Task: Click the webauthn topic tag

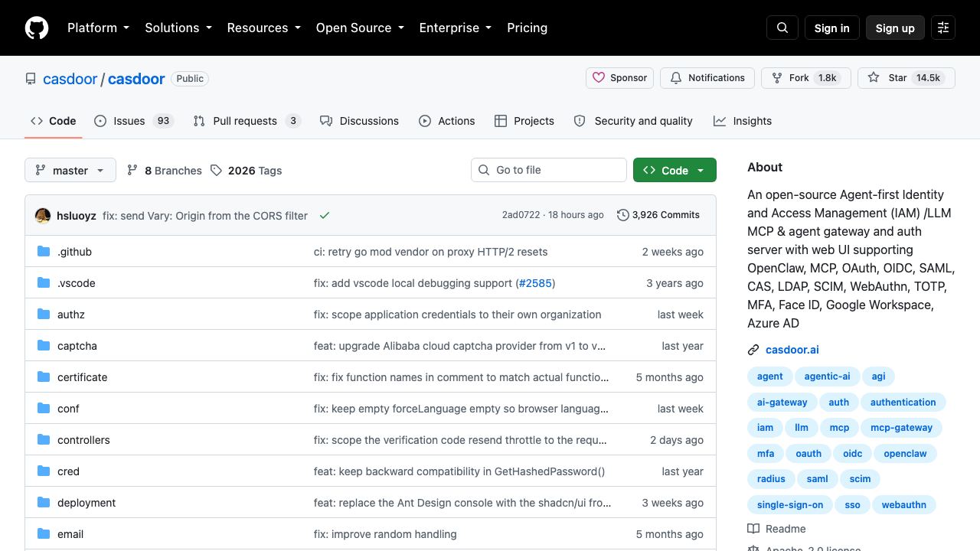Action: tap(904, 505)
